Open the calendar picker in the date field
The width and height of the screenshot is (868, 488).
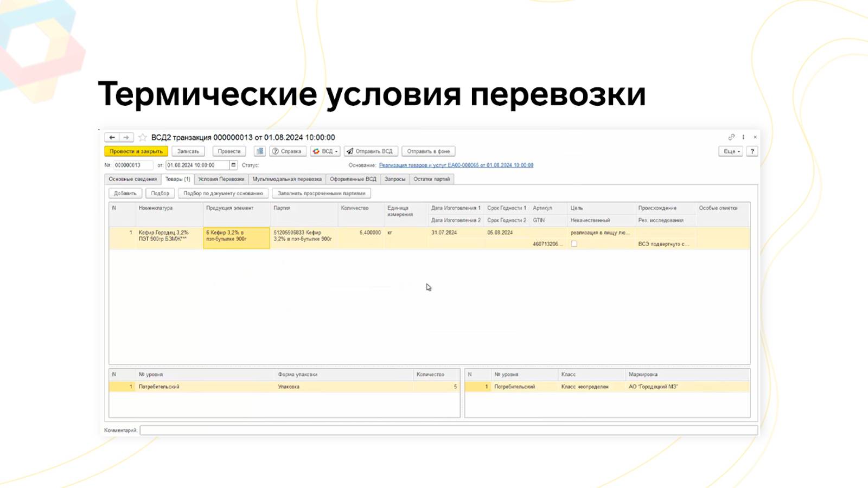coord(232,165)
